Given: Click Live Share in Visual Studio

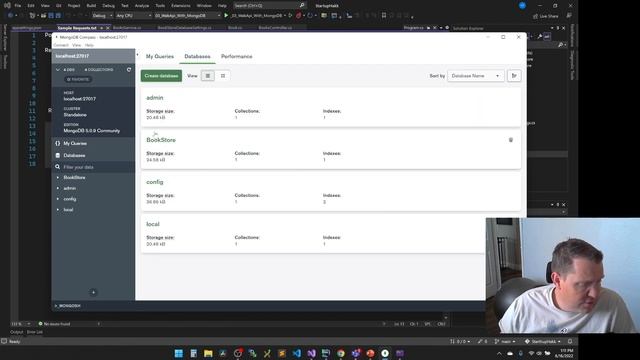Looking at the screenshot, I should pyautogui.click(x=545, y=16).
